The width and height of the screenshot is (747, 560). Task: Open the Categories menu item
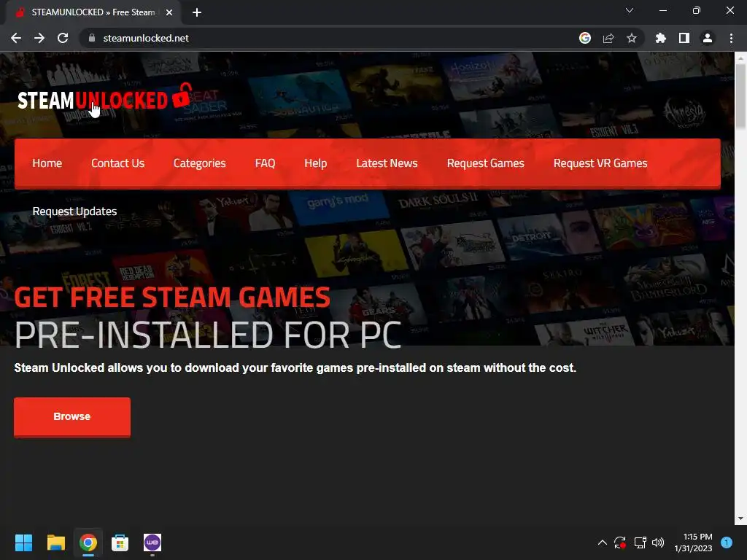point(200,163)
